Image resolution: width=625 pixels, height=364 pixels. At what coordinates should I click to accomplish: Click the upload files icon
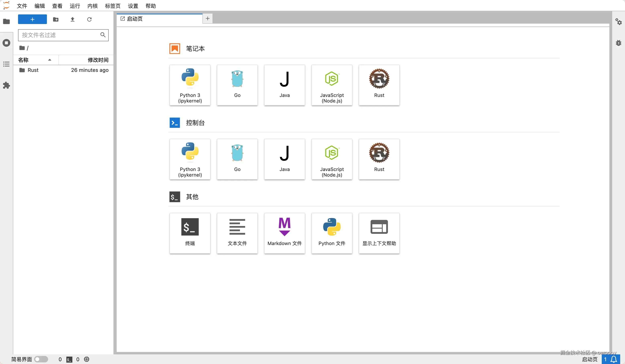[x=72, y=19]
